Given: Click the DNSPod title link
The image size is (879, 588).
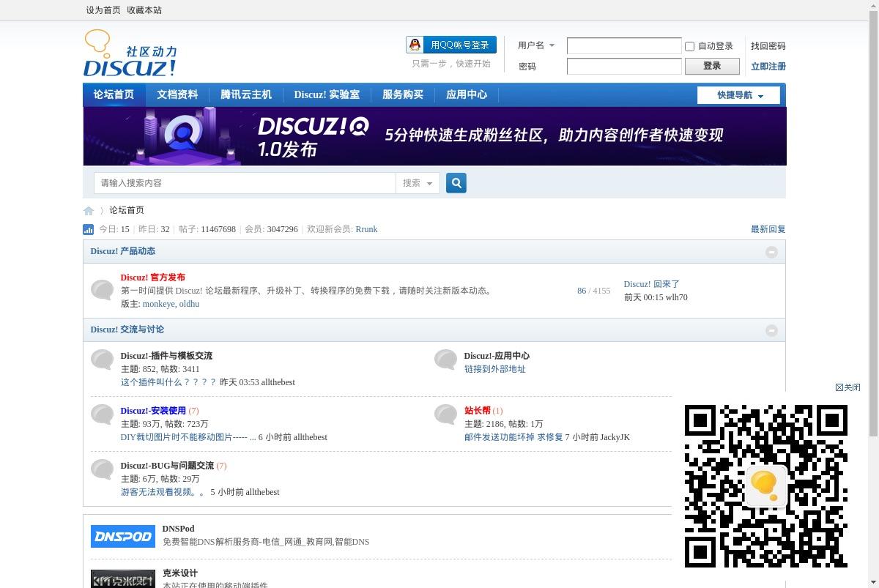Looking at the screenshot, I should [x=178, y=529].
